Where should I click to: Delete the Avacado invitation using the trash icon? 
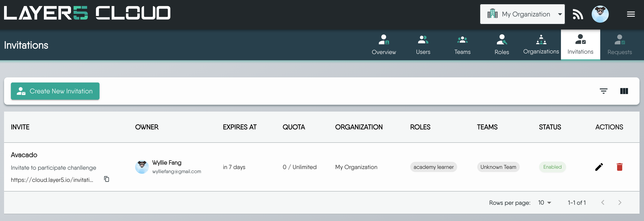click(619, 167)
